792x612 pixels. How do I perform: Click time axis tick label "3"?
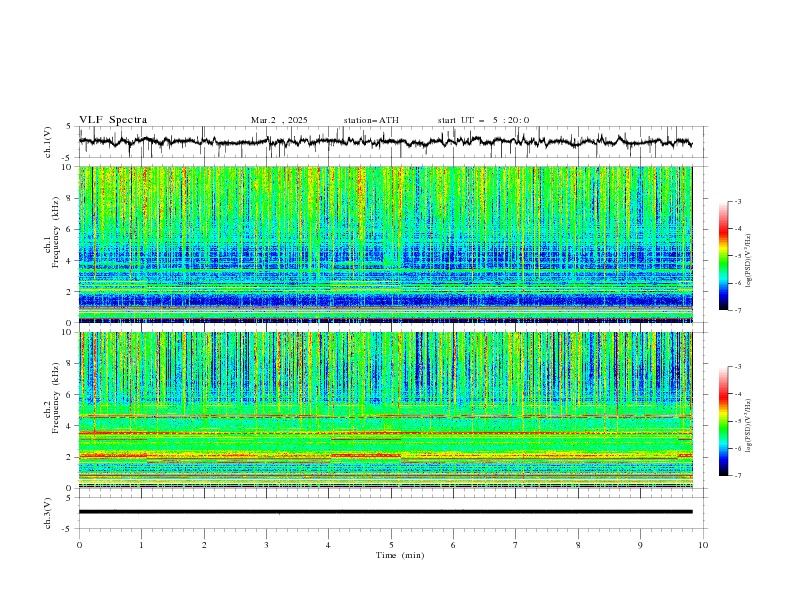(x=266, y=545)
